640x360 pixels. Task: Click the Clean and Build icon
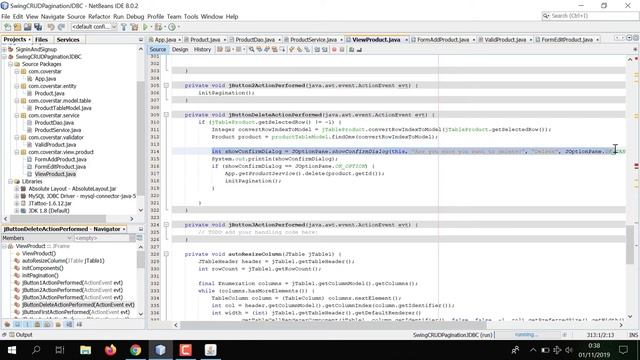[134, 27]
